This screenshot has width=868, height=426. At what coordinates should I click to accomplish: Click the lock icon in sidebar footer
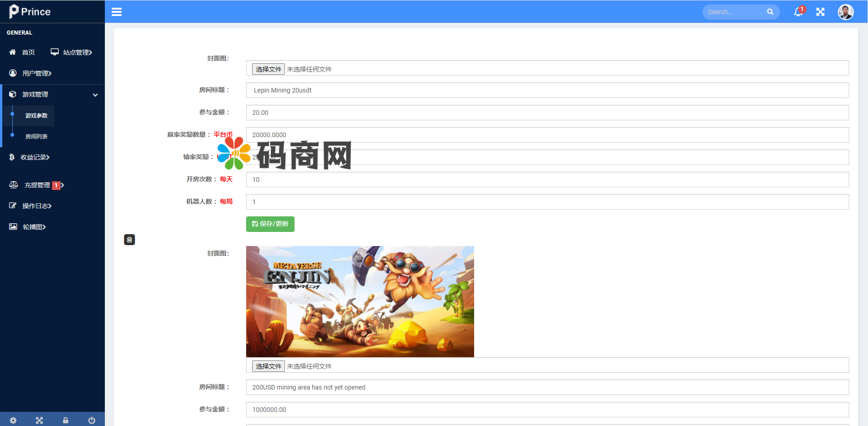point(66,420)
